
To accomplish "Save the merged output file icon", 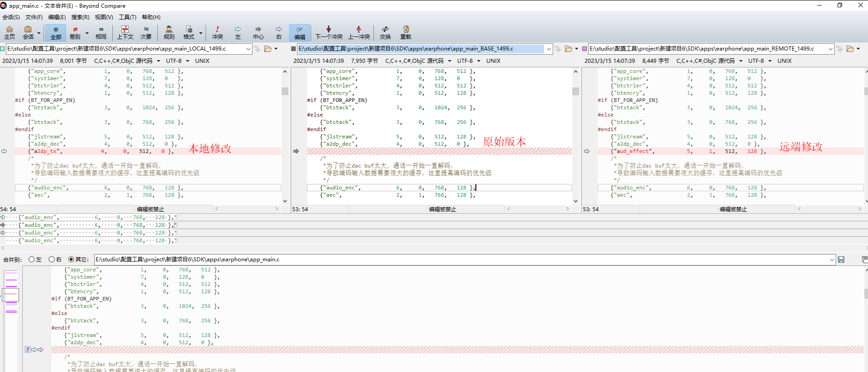I will tap(841, 260).
